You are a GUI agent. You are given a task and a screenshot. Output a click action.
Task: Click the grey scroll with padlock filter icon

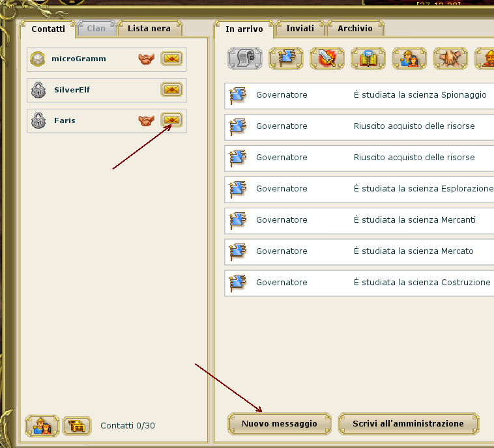tap(244, 59)
